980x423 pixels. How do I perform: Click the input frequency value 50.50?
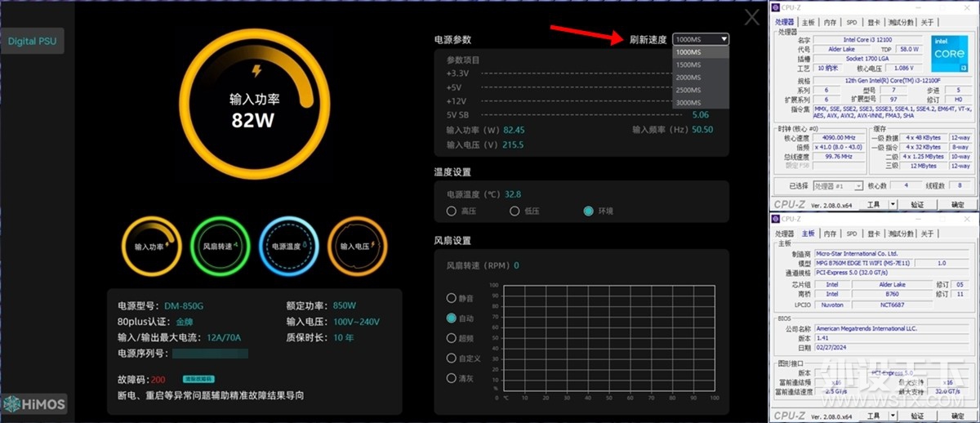(702, 130)
